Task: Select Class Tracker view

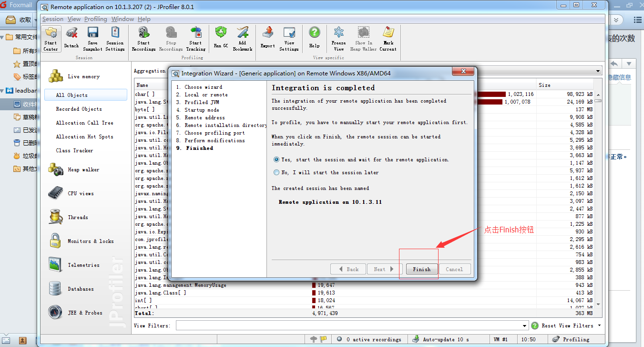Action: point(74,150)
